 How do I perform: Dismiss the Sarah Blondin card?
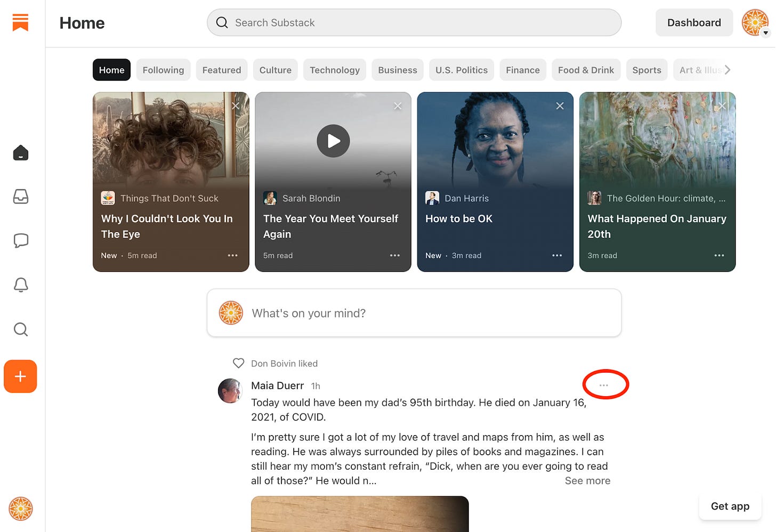(x=398, y=106)
